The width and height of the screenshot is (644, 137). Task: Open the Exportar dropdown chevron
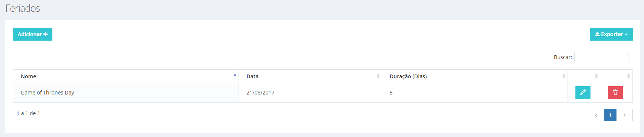pyautogui.click(x=626, y=34)
